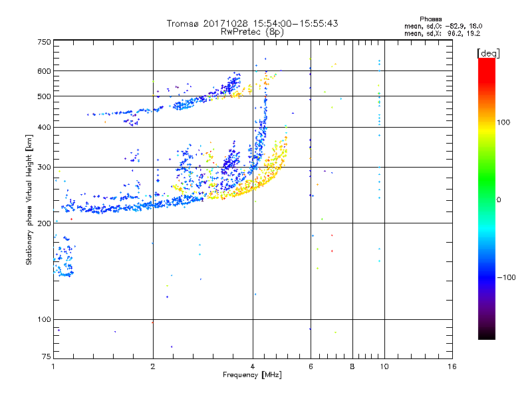Click the '100' height axis tick label
Viewport: 532px width, 399px height.
point(44,320)
